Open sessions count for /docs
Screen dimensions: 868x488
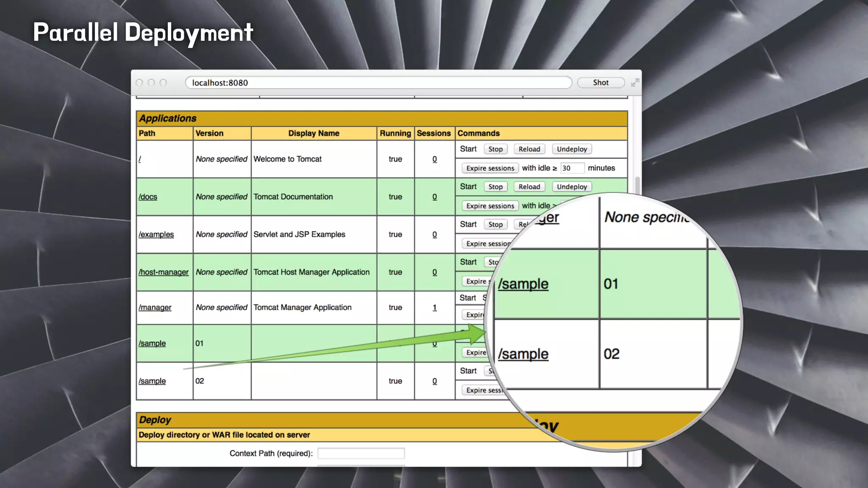[x=434, y=197]
